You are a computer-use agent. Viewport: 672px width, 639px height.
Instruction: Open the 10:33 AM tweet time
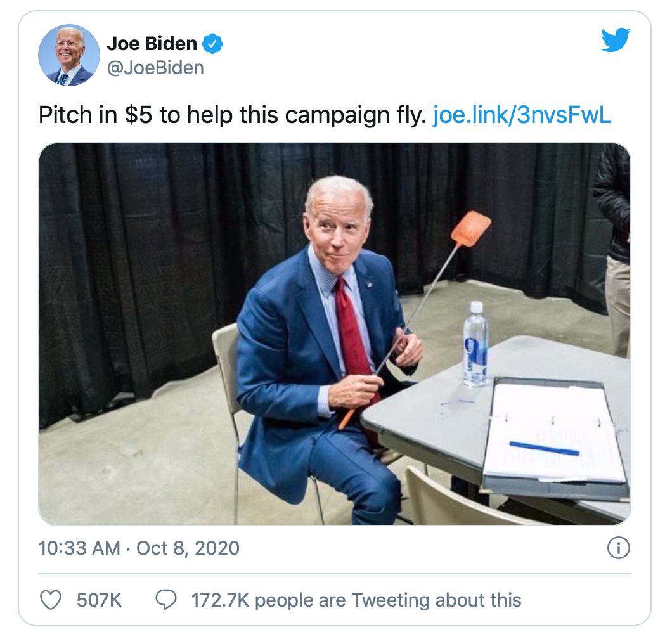coord(79,548)
